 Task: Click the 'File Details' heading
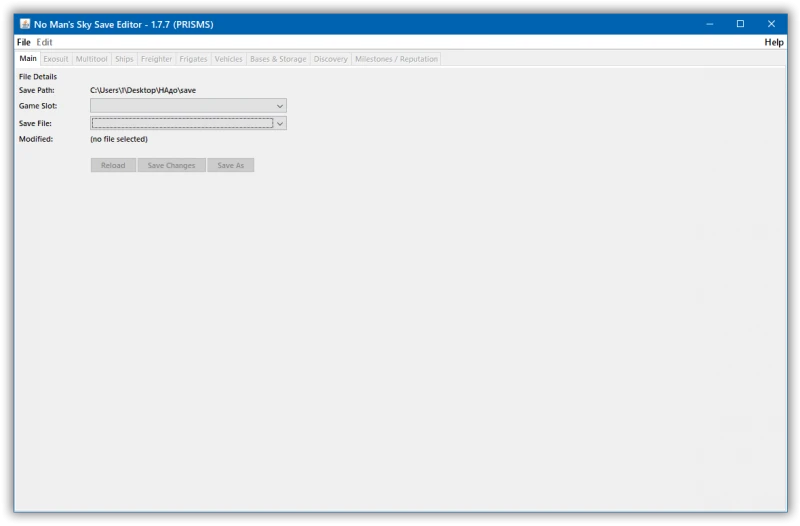point(38,77)
